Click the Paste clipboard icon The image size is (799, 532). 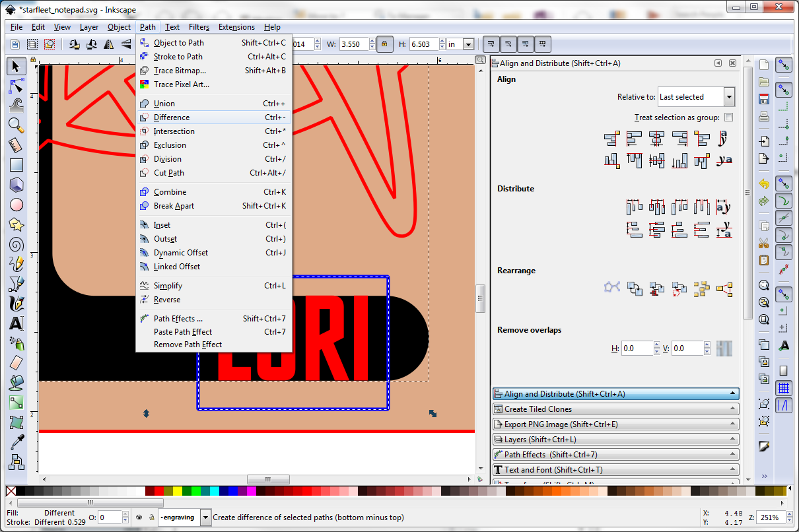(764, 260)
